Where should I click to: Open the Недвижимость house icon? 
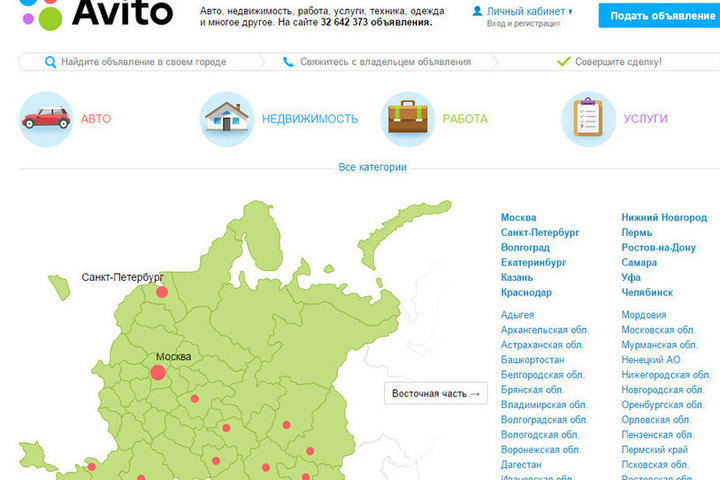tap(227, 119)
